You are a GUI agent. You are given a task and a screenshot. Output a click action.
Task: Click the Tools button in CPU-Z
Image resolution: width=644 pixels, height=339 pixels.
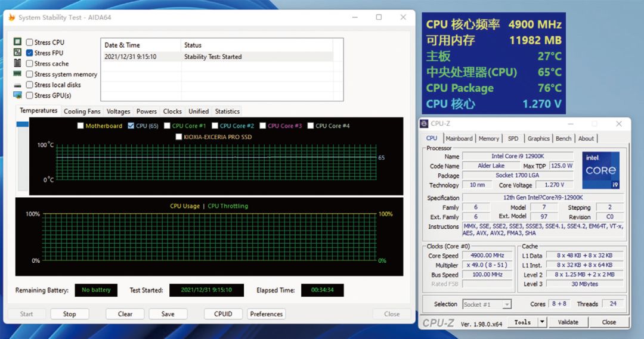[x=522, y=322]
